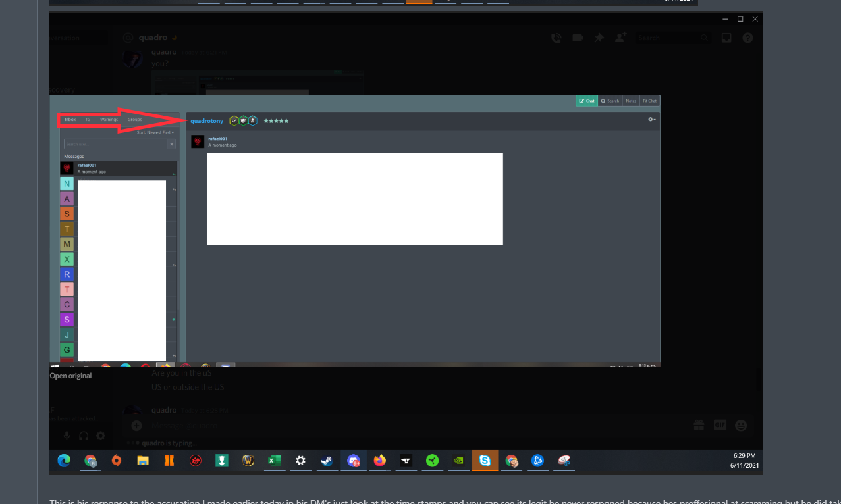Open the quadrotony profile link
This screenshot has width=841, height=504.
207,121
